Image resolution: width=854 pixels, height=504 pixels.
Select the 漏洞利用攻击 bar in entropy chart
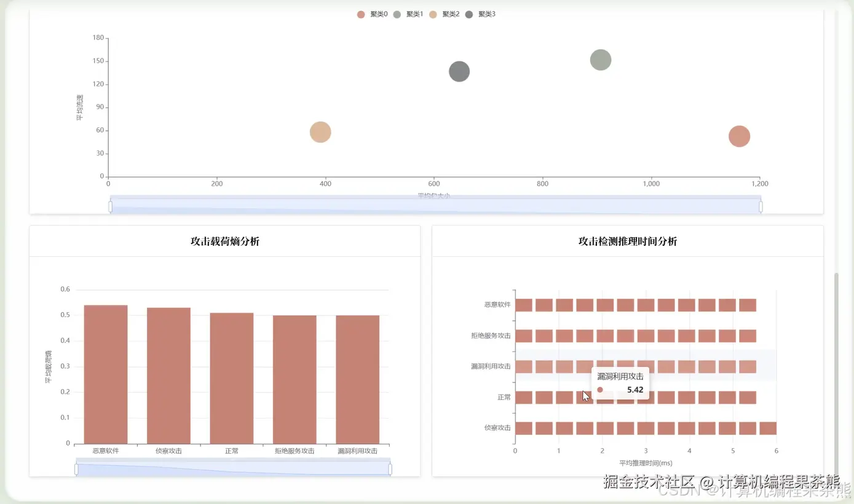click(x=358, y=379)
